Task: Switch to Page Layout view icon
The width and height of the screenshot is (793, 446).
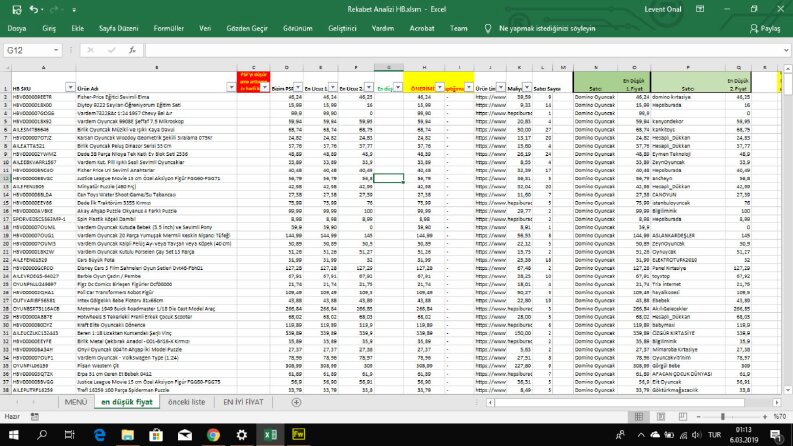Action: (661, 417)
